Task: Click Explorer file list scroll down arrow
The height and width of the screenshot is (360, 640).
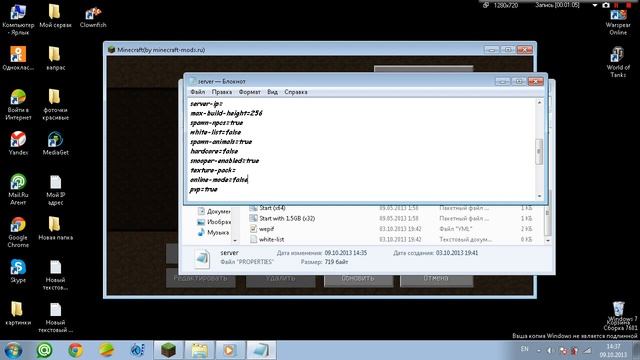Action: [548, 240]
